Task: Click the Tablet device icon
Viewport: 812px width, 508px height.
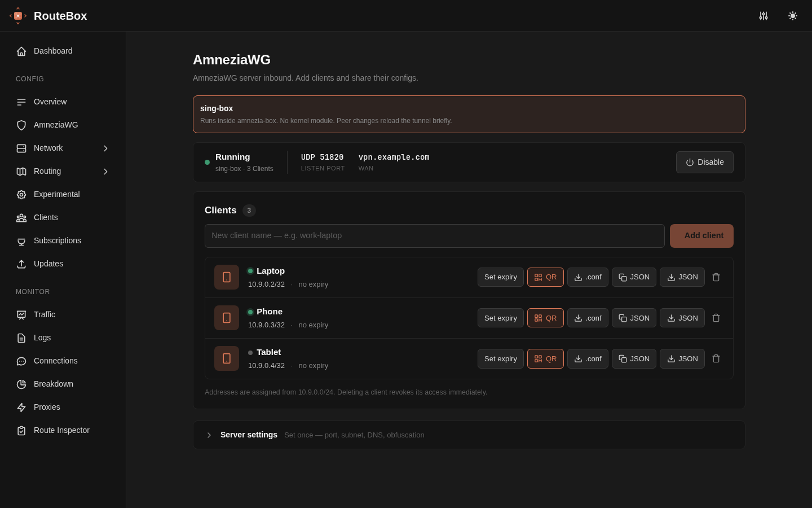Action: click(227, 358)
